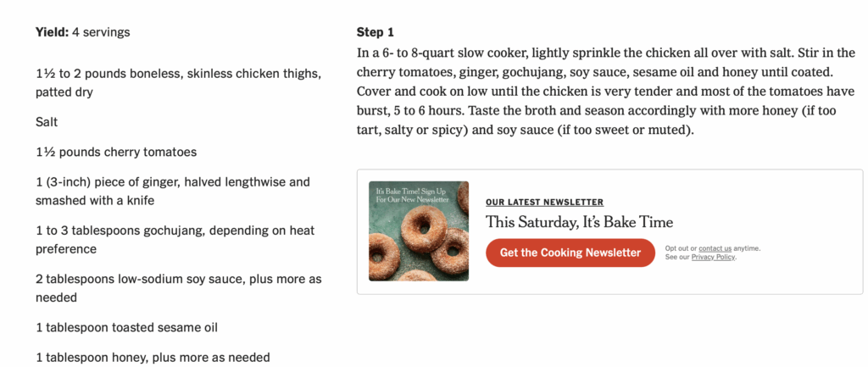868x367 pixels.
Task: Click the Step 1 heading
Action: click(376, 32)
